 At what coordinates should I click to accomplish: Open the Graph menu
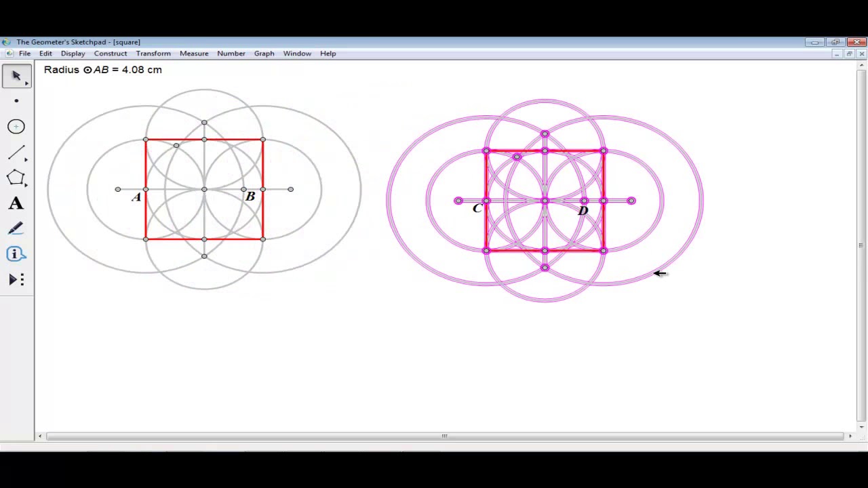pos(264,54)
